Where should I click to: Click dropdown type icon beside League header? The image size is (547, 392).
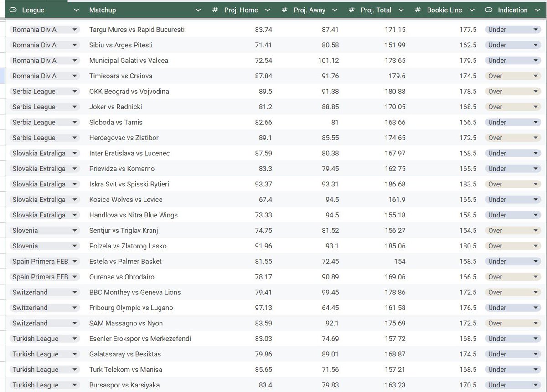(x=13, y=10)
